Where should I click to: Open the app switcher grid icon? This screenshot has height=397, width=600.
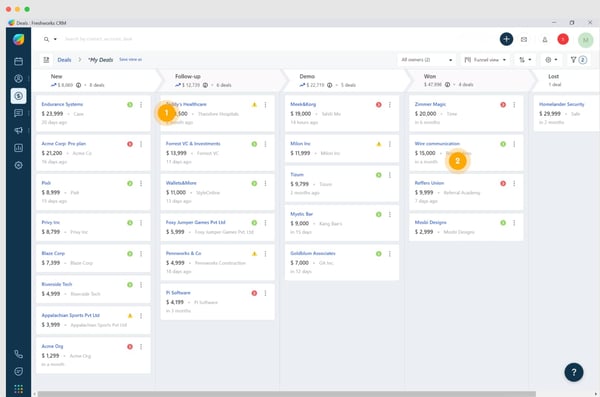18,389
